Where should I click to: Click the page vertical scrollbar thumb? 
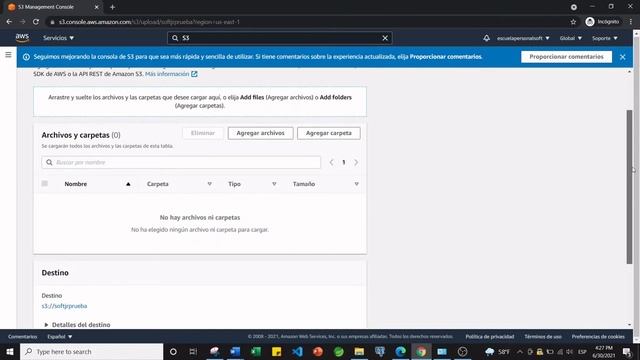tap(629, 187)
